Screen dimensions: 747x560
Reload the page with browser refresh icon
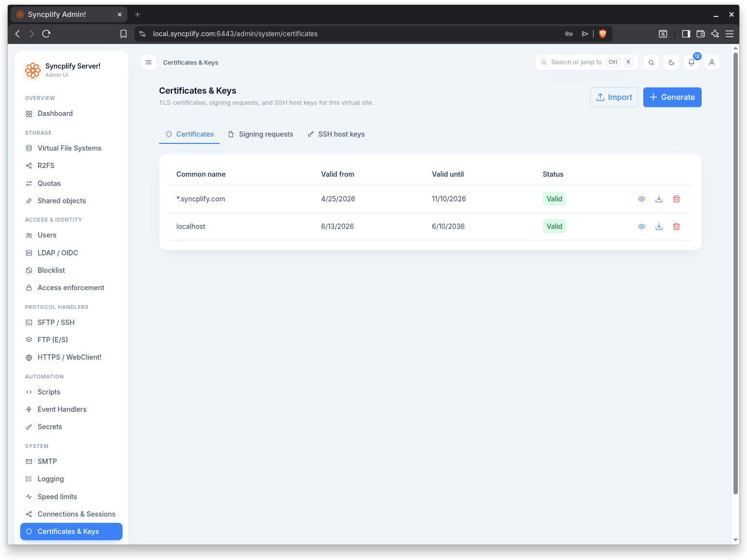click(x=46, y=34)
